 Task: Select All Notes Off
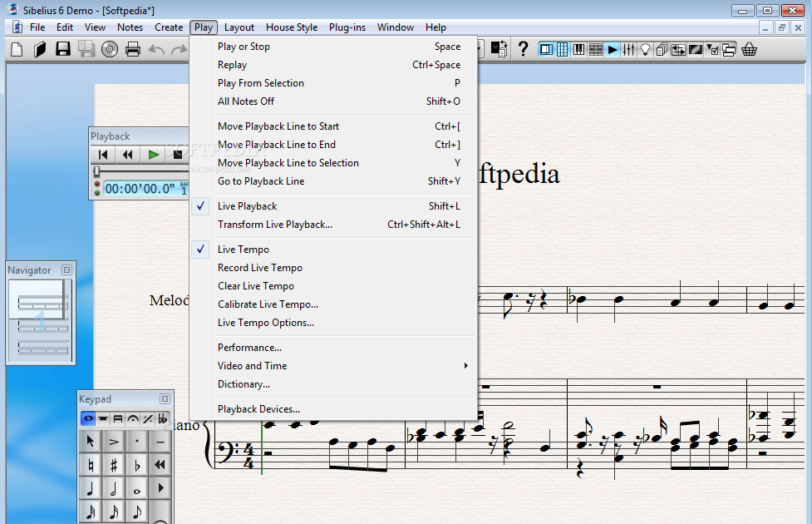[333, 101]
